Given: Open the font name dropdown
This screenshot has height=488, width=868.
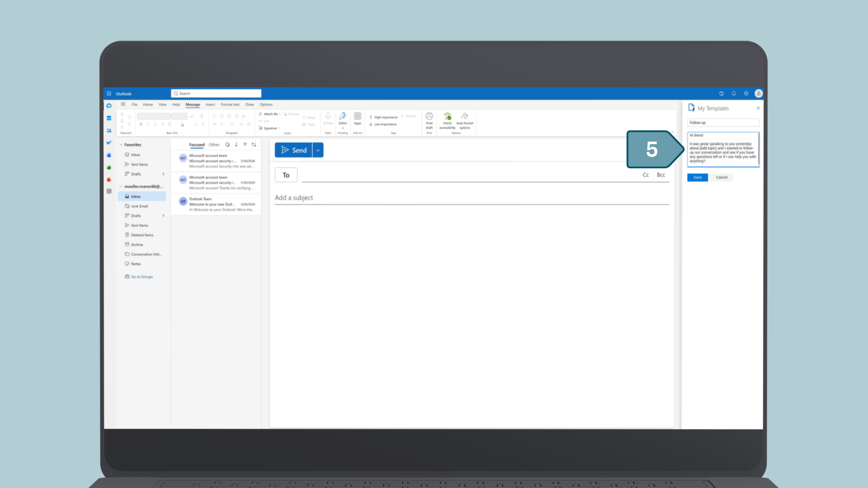Looking at the screenshot, I should tap(154, 116).
